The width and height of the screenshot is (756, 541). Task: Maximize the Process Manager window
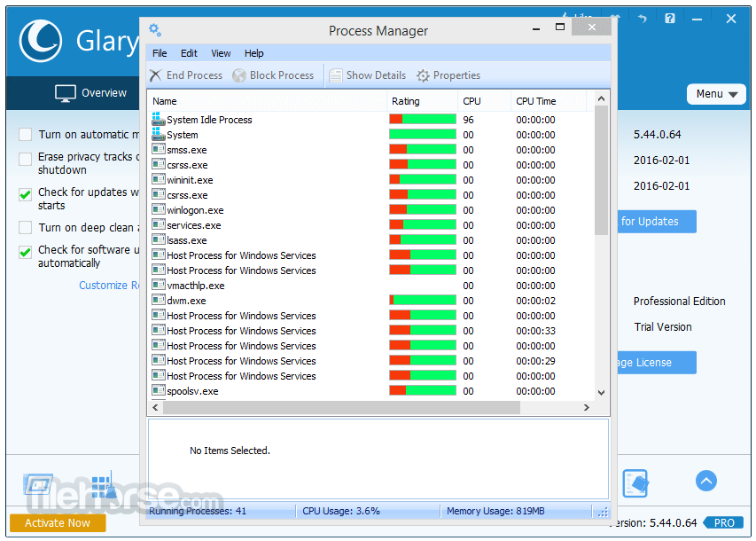tap(560, 27)
